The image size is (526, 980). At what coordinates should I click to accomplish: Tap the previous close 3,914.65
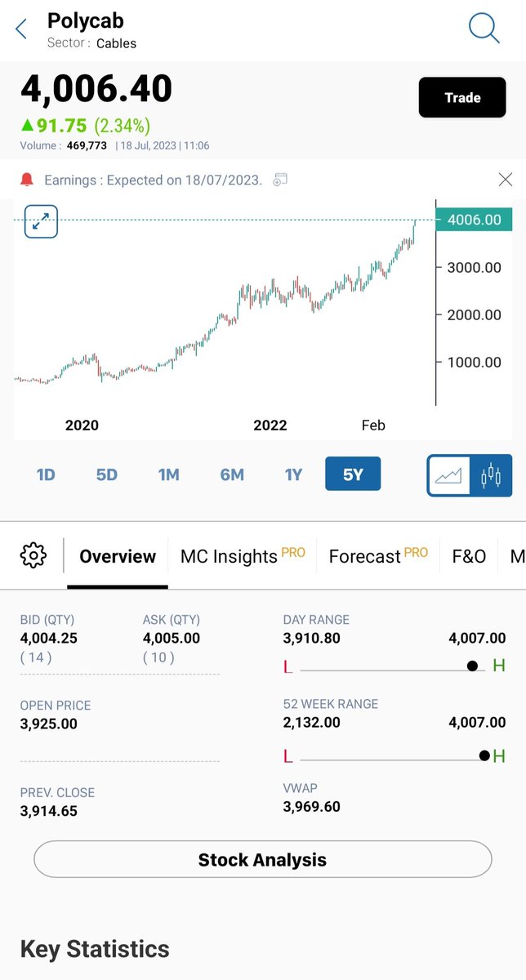tap(49, 811)
